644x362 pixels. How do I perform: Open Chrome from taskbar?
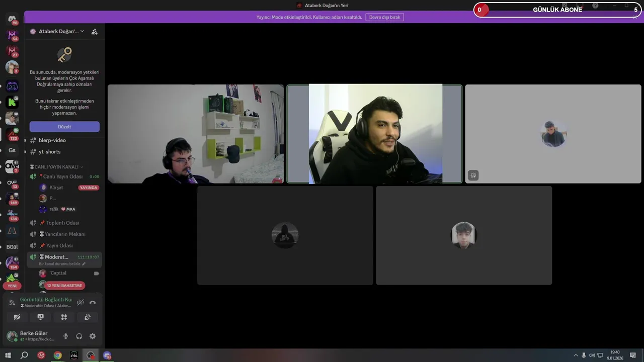[x=57, y=355]
